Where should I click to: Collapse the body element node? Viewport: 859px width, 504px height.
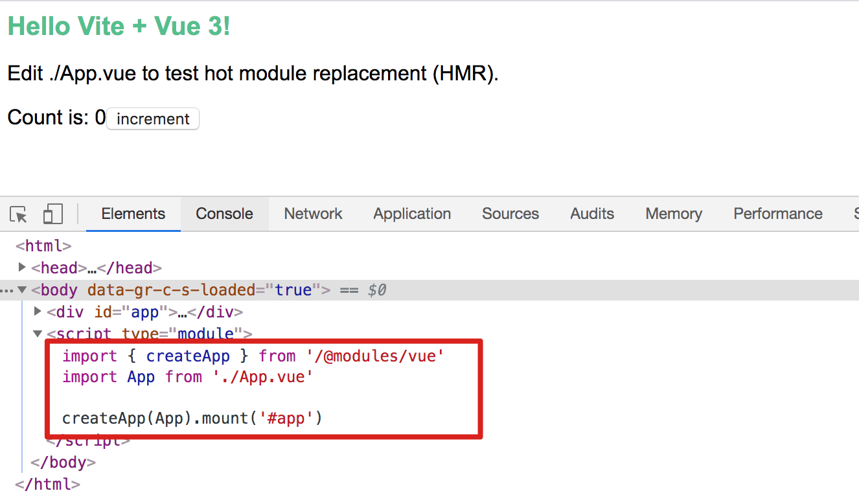pyautogui.click(x=23, y=290)
